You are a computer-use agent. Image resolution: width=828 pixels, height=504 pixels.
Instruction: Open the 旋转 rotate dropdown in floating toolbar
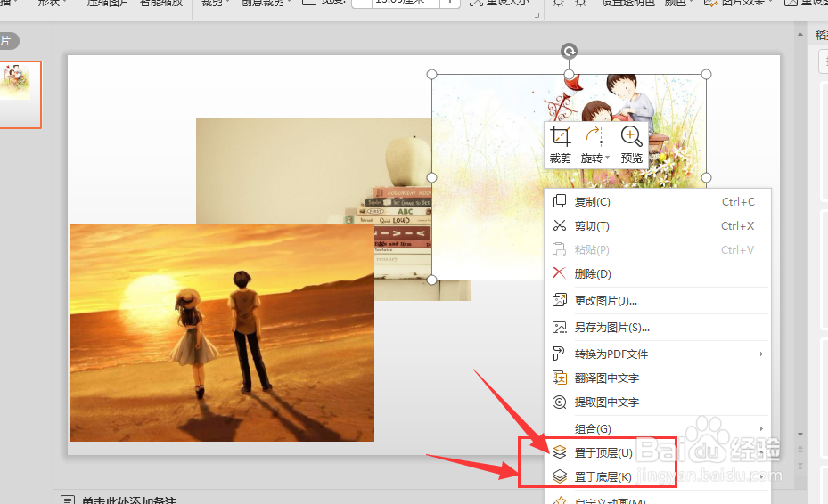(x=595, y=145)
